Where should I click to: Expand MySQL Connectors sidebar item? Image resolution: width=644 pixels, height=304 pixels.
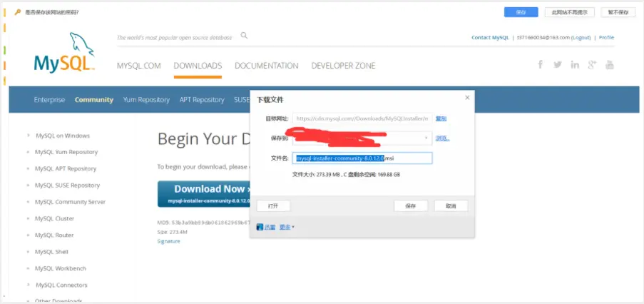pos(28,285)
